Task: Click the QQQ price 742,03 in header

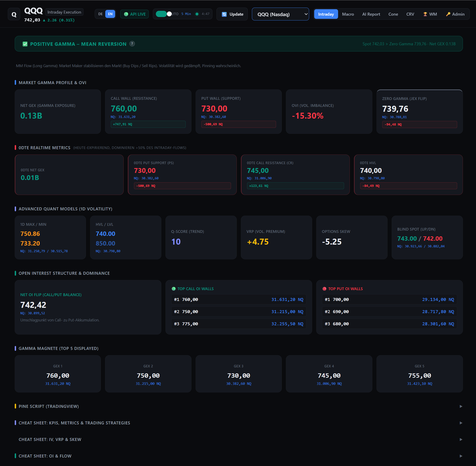Action: pyautogui.click(x=32, y=20)
